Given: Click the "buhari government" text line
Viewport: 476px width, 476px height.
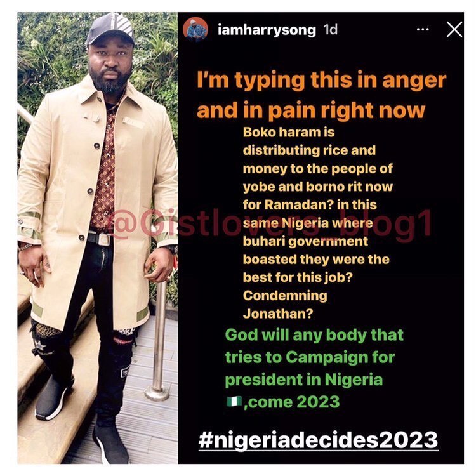Looking at the screenshot, I should pyautogui.click(x=305, y=241).
